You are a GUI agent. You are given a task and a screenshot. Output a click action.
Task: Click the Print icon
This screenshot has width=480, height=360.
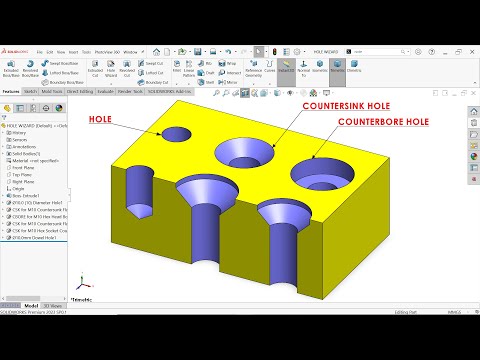pyautogui.click(x=213, y=52)
